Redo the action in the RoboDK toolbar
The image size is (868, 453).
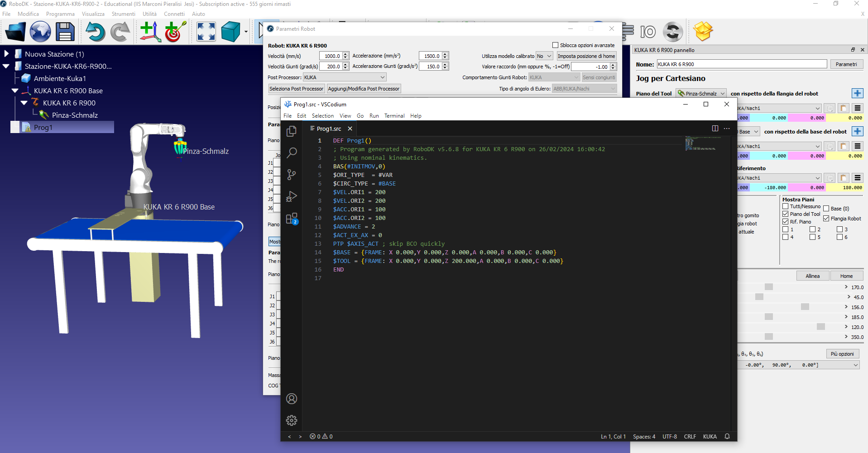120,32
